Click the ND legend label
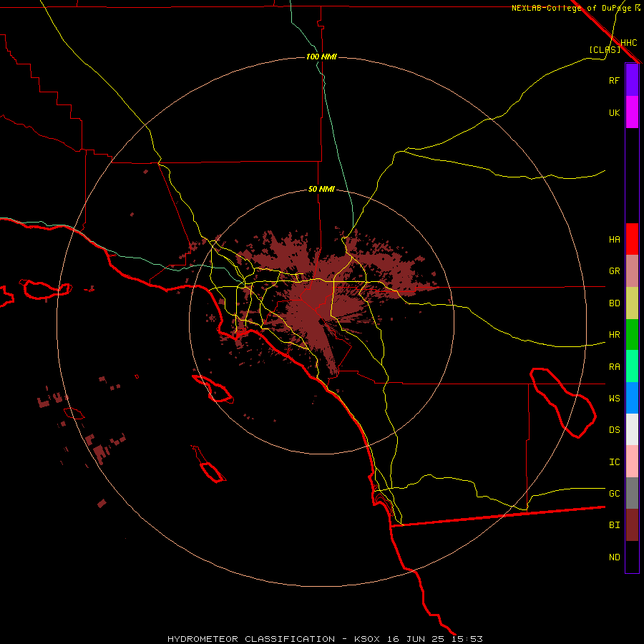644x644 pixels. point(614,557)
